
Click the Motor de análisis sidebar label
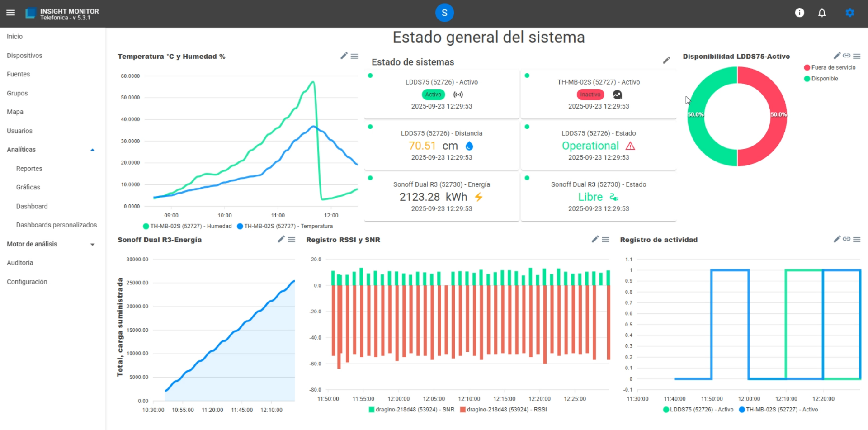(x=32, y=244)
